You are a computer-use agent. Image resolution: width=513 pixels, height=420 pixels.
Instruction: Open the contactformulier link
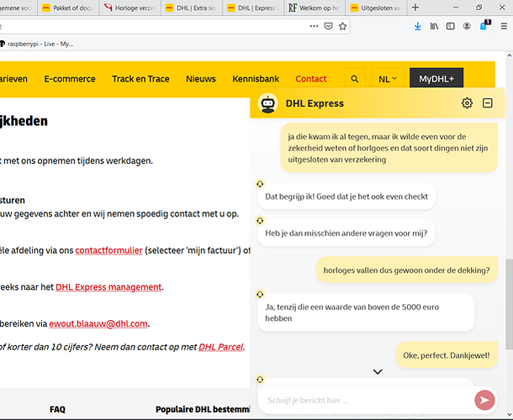point(109,250)
